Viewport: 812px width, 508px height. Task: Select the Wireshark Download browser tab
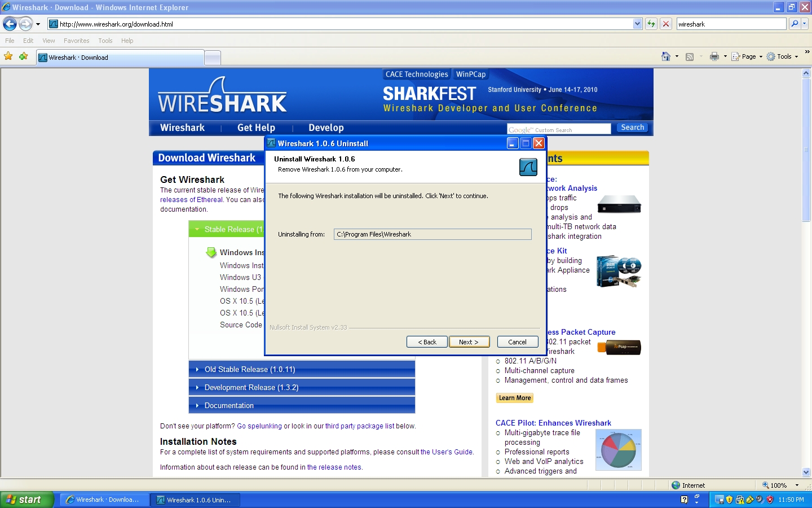[120, 58]
